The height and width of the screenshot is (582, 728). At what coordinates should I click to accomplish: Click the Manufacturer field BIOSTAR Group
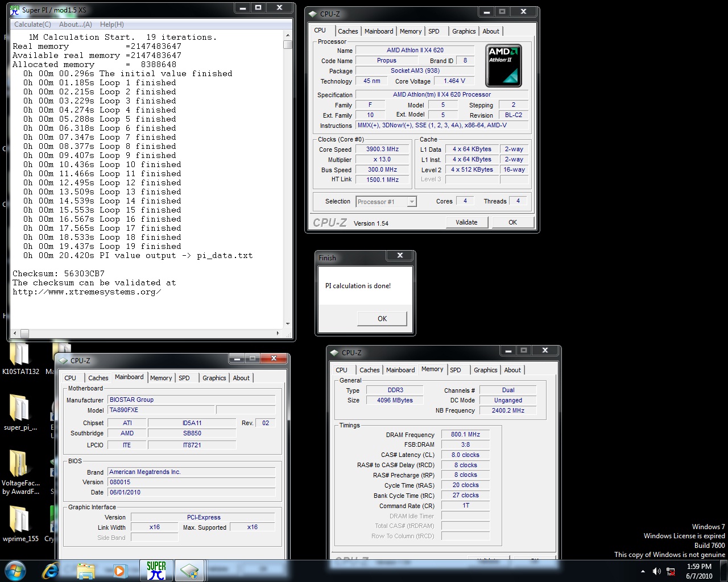click(192, 400)
